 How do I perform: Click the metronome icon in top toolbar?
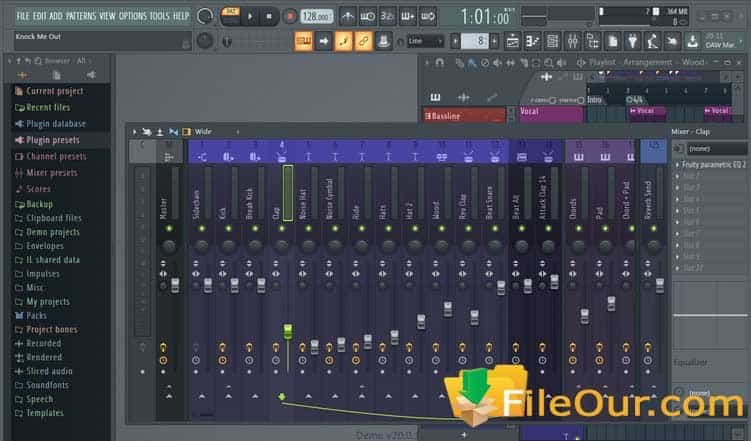coord(348,17)
